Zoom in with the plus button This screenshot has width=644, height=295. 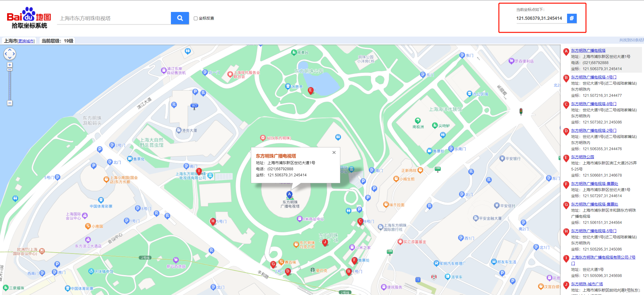10,65
